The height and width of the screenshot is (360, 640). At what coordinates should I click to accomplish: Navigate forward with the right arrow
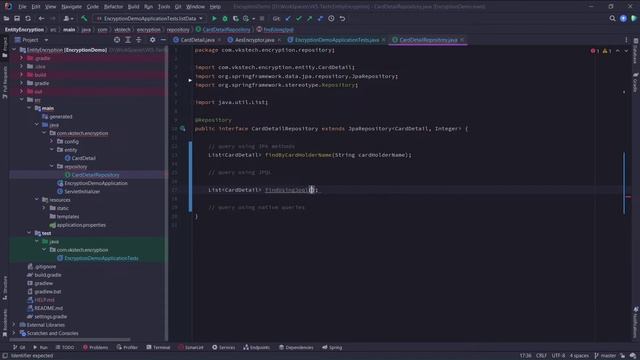pos(53,18)
